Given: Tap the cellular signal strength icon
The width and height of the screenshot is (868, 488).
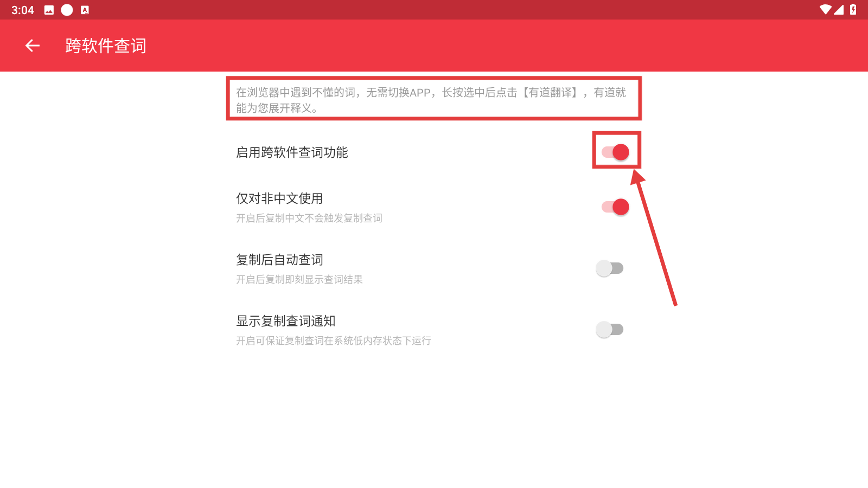Looking at the screenshot, I should [x=839, y=9].
